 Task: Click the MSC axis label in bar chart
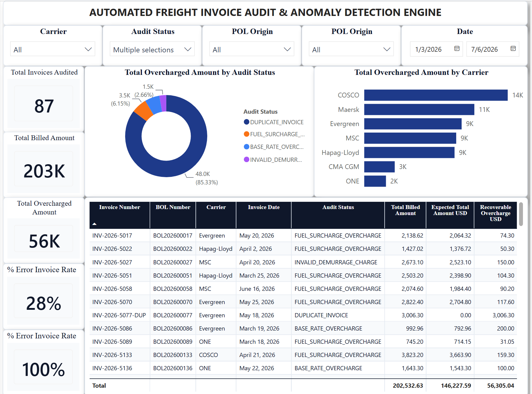tap(352, 138)
